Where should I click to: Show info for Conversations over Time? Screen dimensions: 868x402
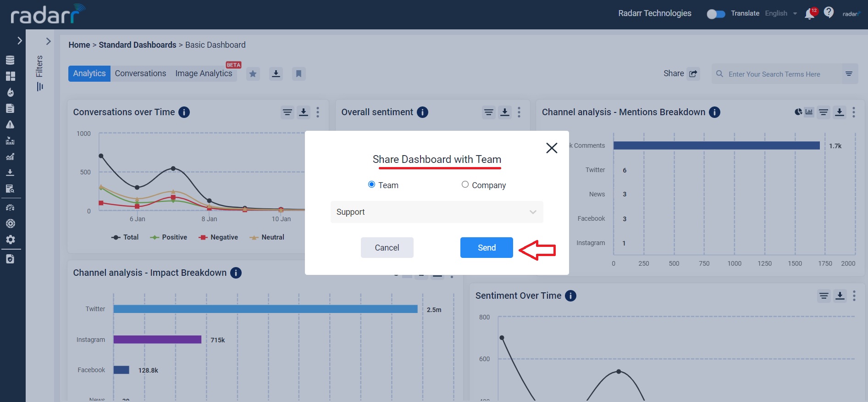pyautogui.click(x=184, y=112)
